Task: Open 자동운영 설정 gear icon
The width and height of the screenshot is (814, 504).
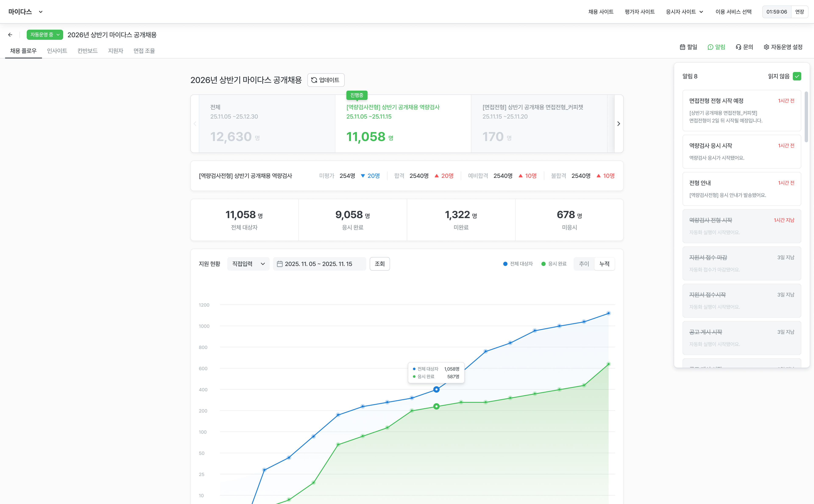Action: tap(766, 47)
